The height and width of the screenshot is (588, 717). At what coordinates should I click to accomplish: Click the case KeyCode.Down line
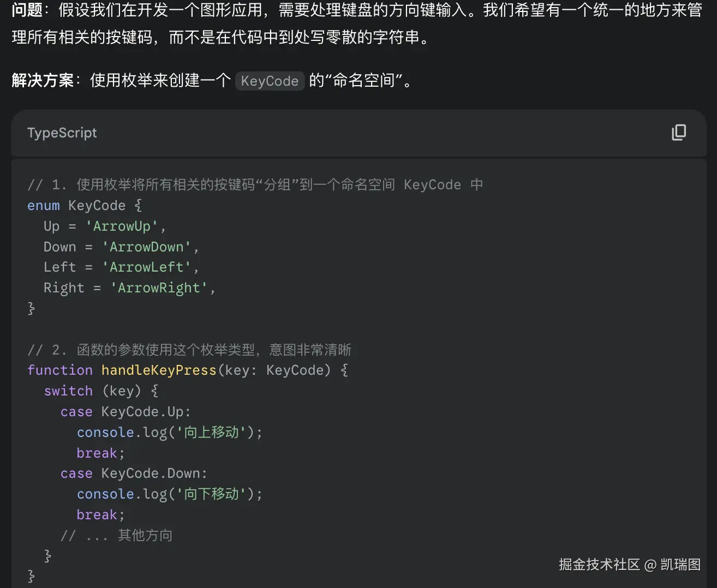pyautogui.click(x=134, y=473)
